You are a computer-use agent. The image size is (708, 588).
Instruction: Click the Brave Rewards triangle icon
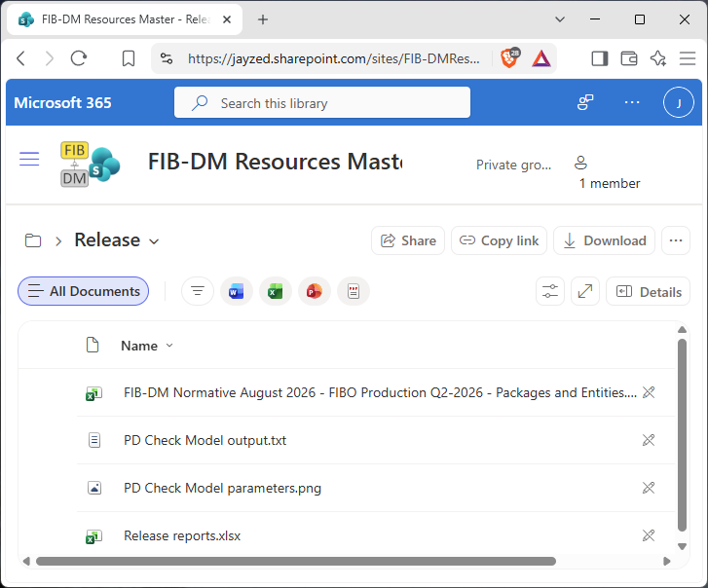[x=540, y=58]
